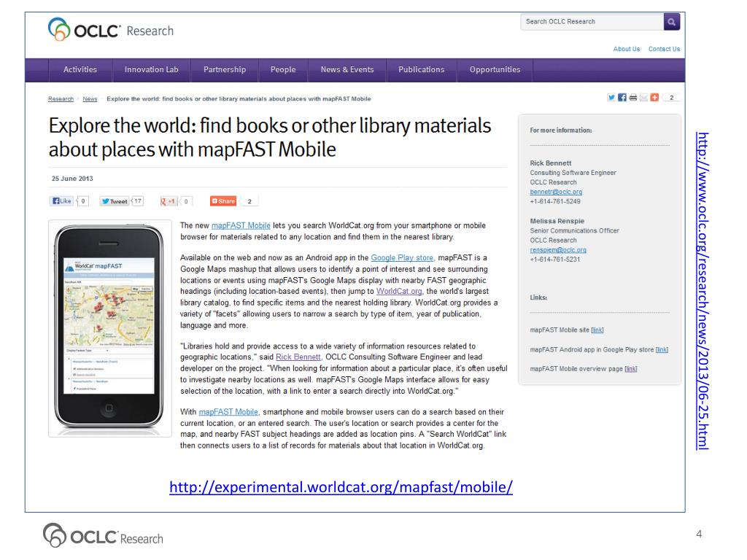Click the mapFAST phone screenshot image
Screen dimensions: 747x560
pos(109,327)
